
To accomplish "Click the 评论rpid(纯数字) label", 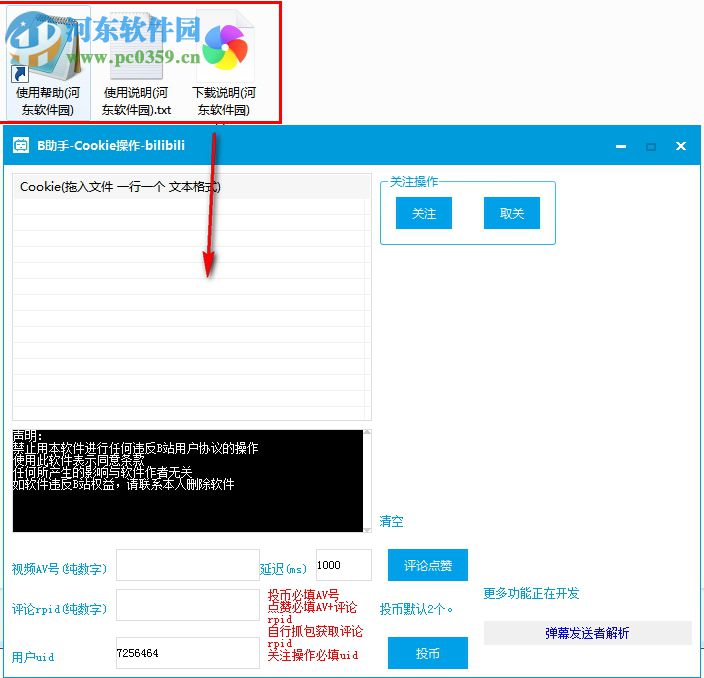I will coord(59,609).
